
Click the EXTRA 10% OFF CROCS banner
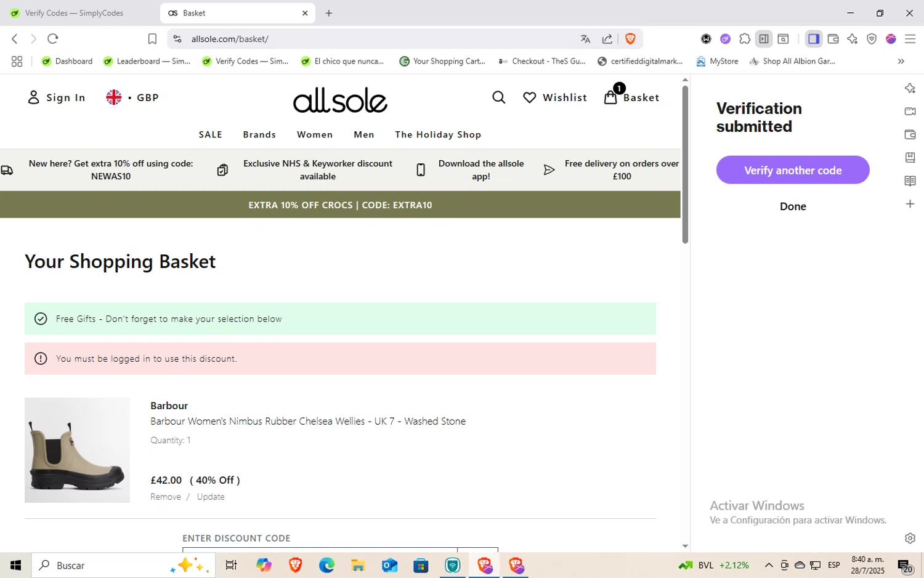(340, 205)
